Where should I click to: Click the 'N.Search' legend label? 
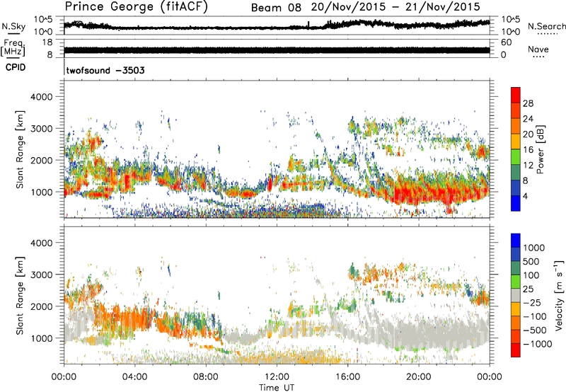tap(546, 26)
